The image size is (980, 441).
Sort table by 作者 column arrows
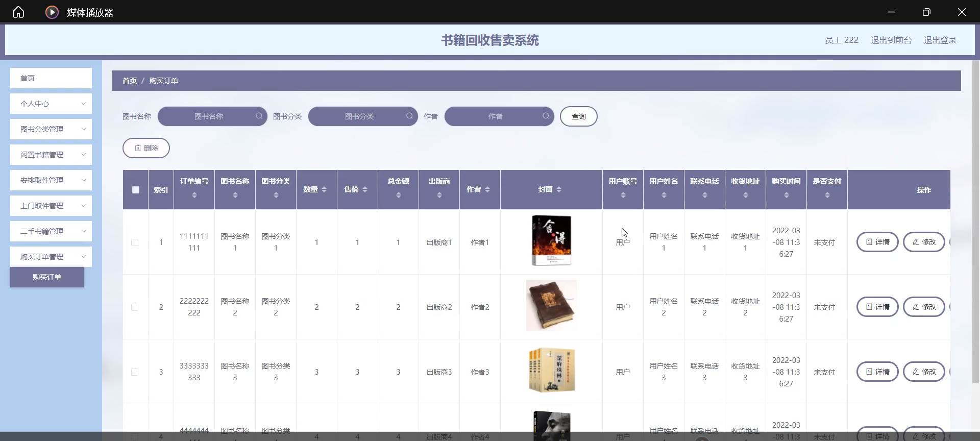point(487,189)
